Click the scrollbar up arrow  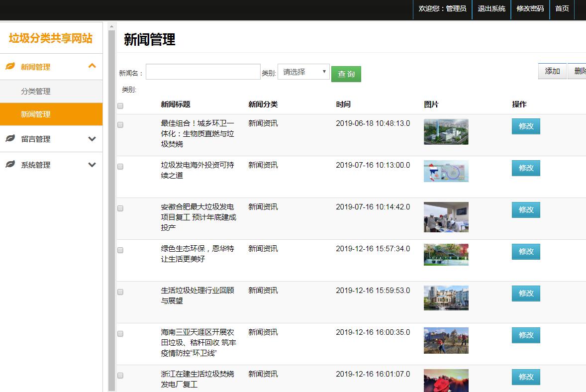tap(111, 26)
